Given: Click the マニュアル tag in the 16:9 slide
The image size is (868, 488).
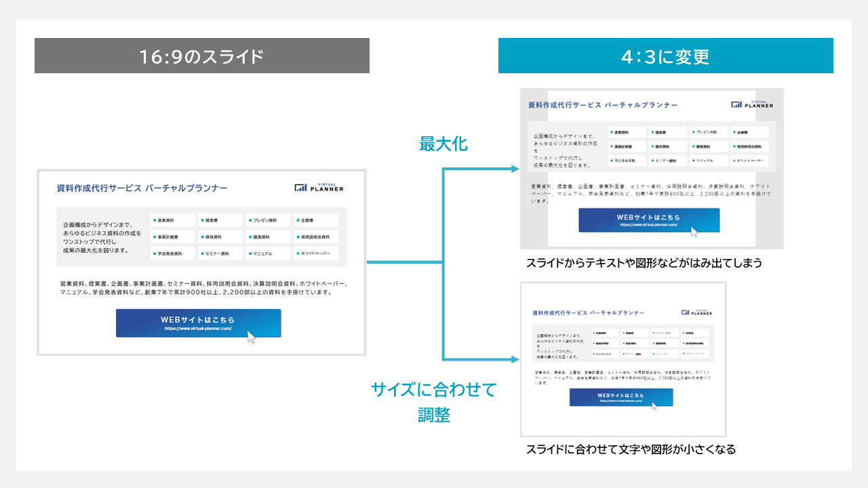Looking at the screenshot, I should [x=268, y=253].
